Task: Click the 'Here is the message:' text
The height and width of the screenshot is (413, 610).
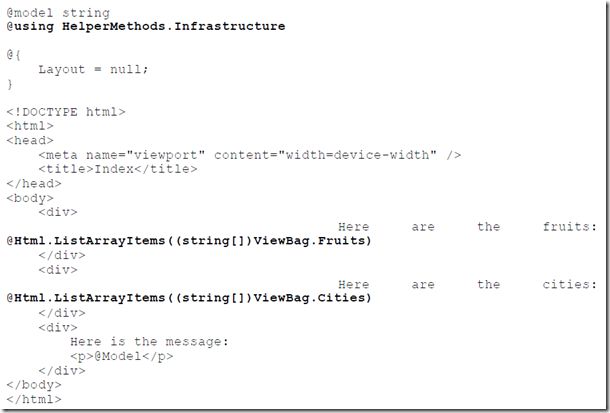Action: (x=149, y=342)
